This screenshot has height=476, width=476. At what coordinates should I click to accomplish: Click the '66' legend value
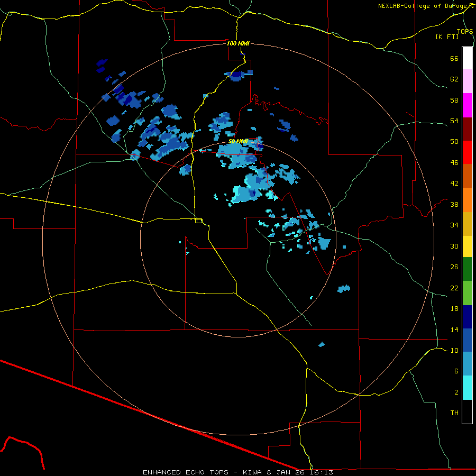tap(454, 59)
